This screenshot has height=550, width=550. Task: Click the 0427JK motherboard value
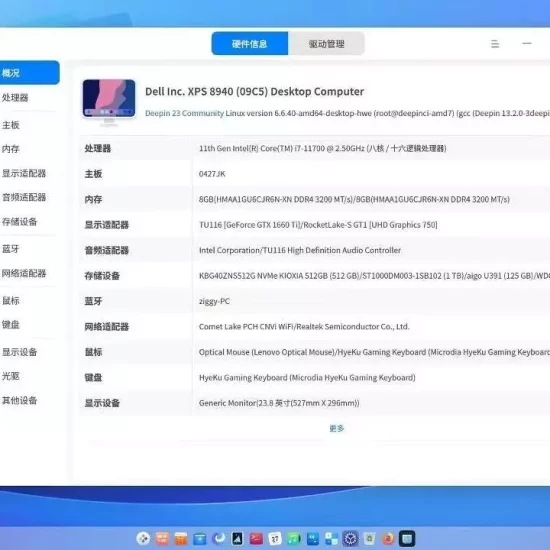click(x=212, y=174)
